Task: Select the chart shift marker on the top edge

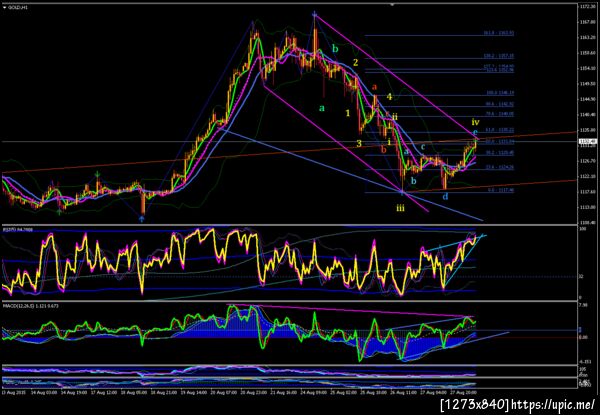Action: pos(392,5)
